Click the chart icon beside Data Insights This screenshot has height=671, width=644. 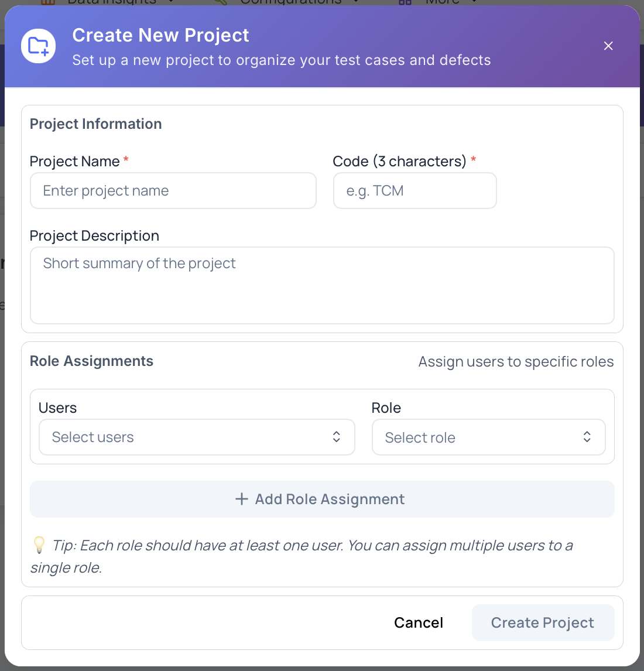coord(48,2)
